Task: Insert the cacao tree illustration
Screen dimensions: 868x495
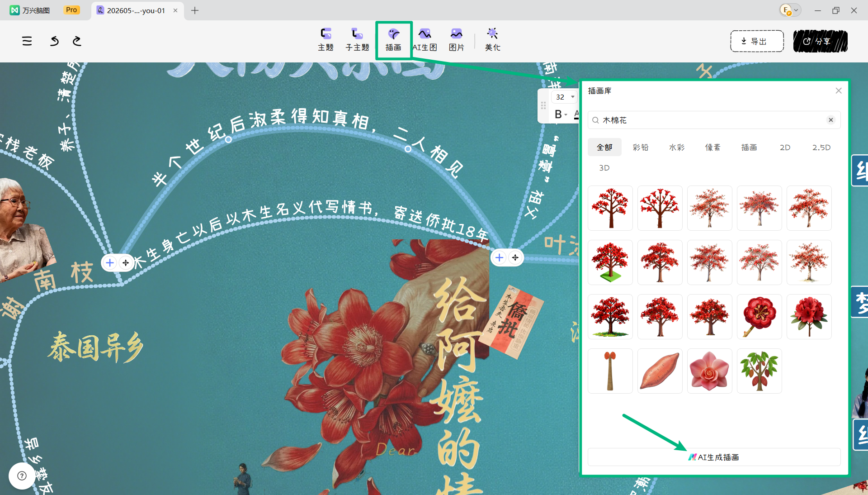Action: click(759, 371)
